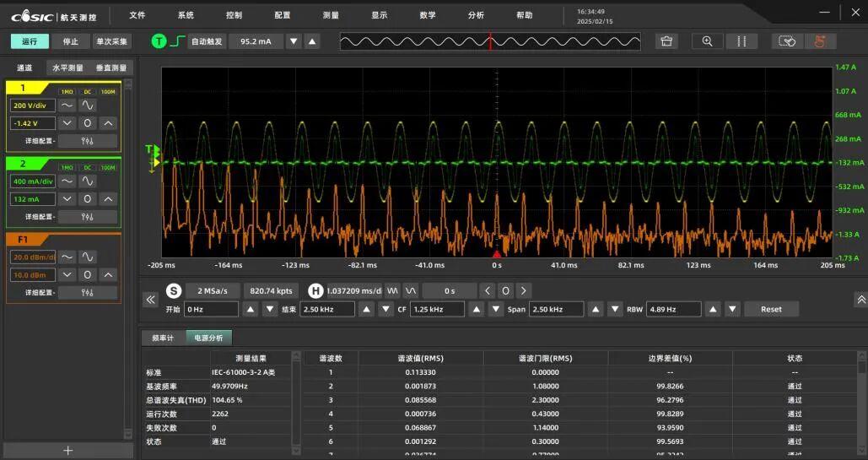Switch to 电源分析 tab
The height and width of the screenshot is (460, 868).
pos(208,338)
